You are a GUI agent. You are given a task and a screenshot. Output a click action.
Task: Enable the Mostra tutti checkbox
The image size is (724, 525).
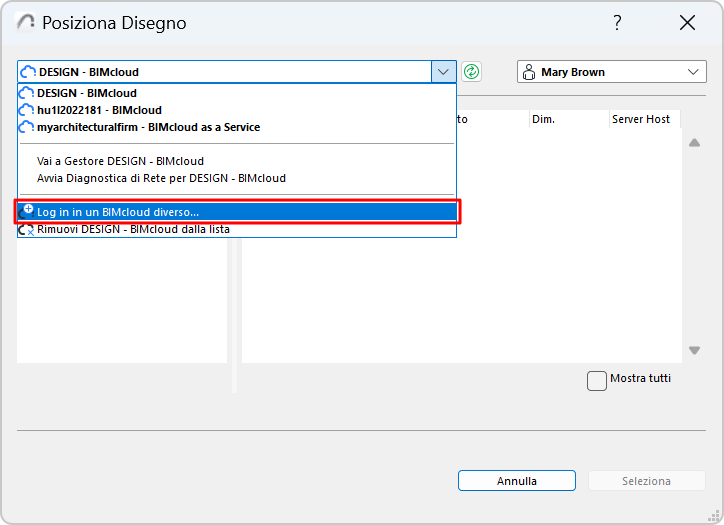[x=597, y=380]
